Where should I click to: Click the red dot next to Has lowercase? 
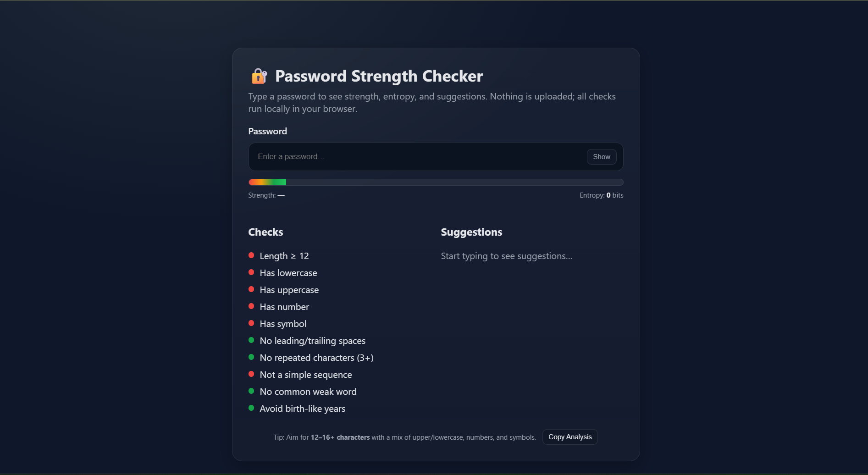click(251, 272)
